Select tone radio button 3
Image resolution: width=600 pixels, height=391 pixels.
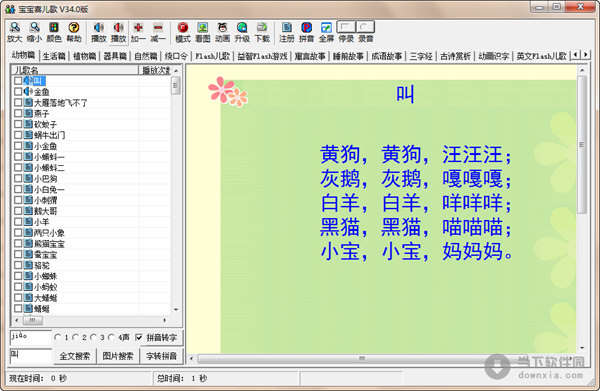click(x=93, y=337)
